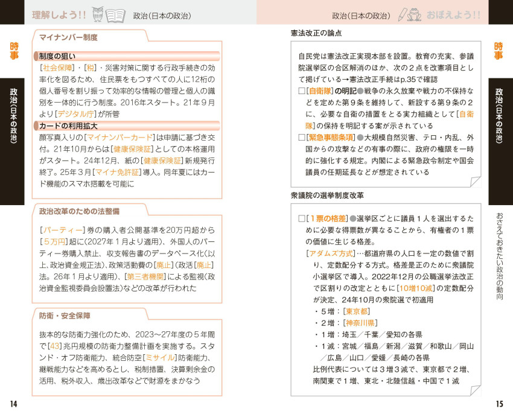This screenshot has width=513, height=420.
Task: Click the orange number 43 before 兆円
Action: 55,346
